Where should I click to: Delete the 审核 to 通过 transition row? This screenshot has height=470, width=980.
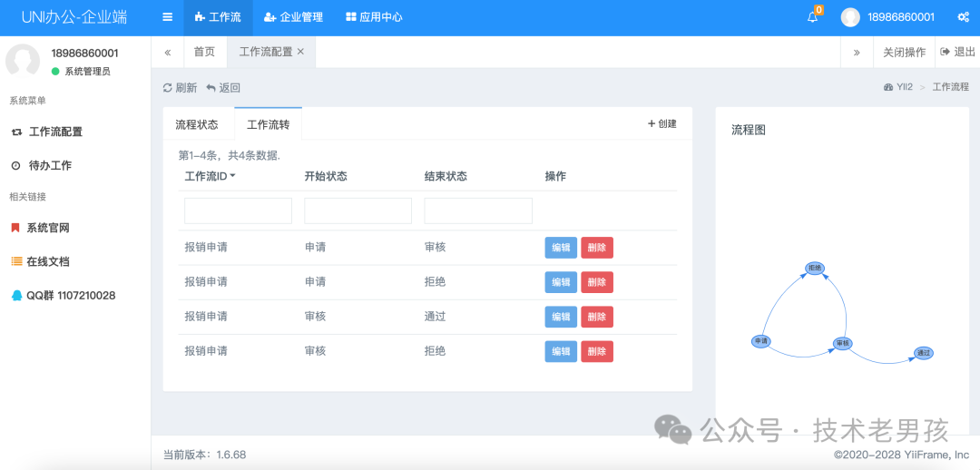pos(596,317)
